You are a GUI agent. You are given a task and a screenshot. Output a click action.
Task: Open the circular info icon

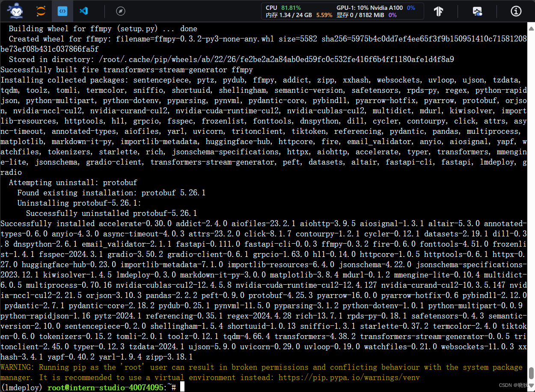(x=516, y=11)
